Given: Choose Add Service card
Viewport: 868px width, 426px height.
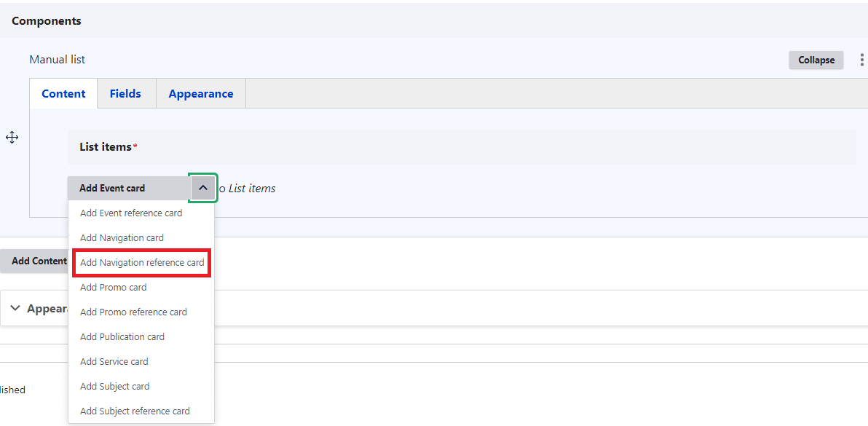Looking at the screenshot, I should (114, 362).
